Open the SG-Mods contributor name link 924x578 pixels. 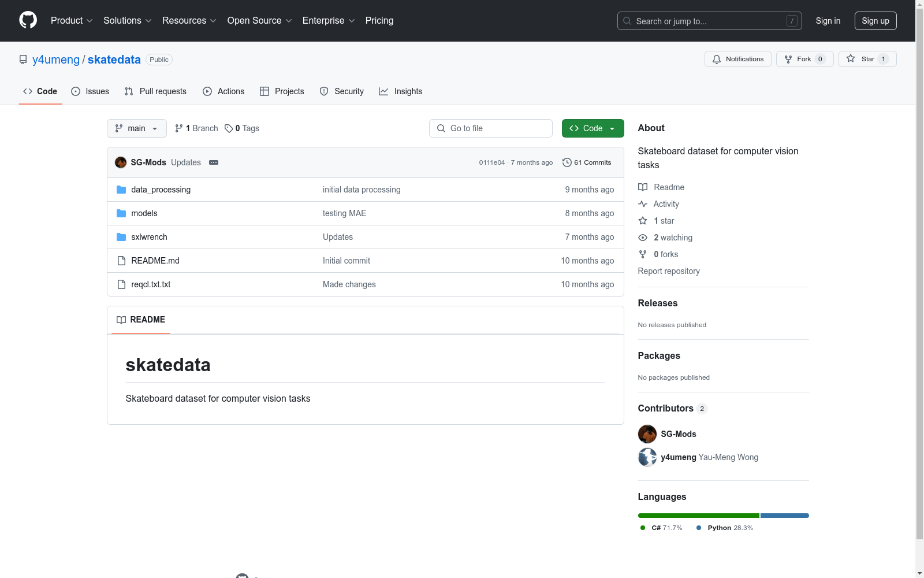tap(679, 434)
